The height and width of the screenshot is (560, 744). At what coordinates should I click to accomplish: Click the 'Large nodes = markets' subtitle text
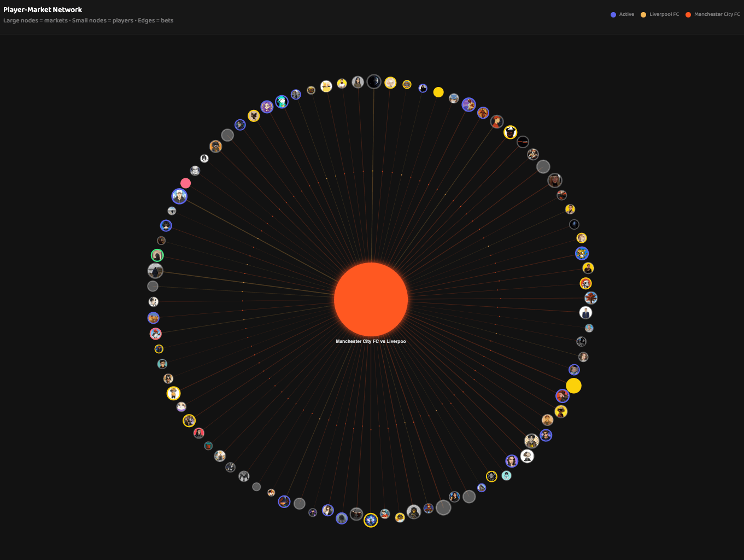tap(36, 20)
